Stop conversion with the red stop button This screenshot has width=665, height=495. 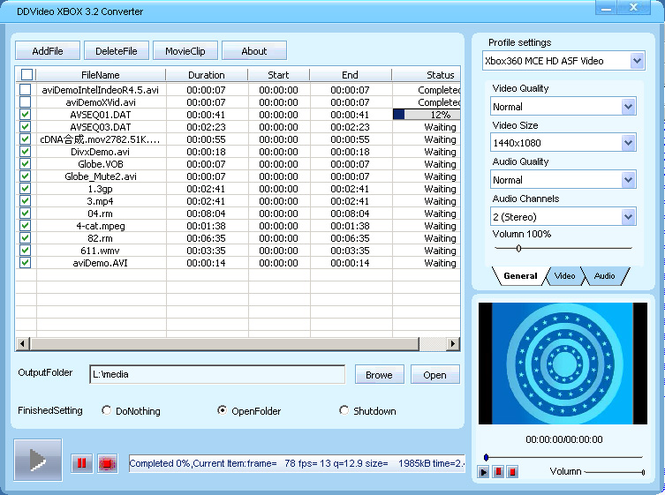(107, 463)
